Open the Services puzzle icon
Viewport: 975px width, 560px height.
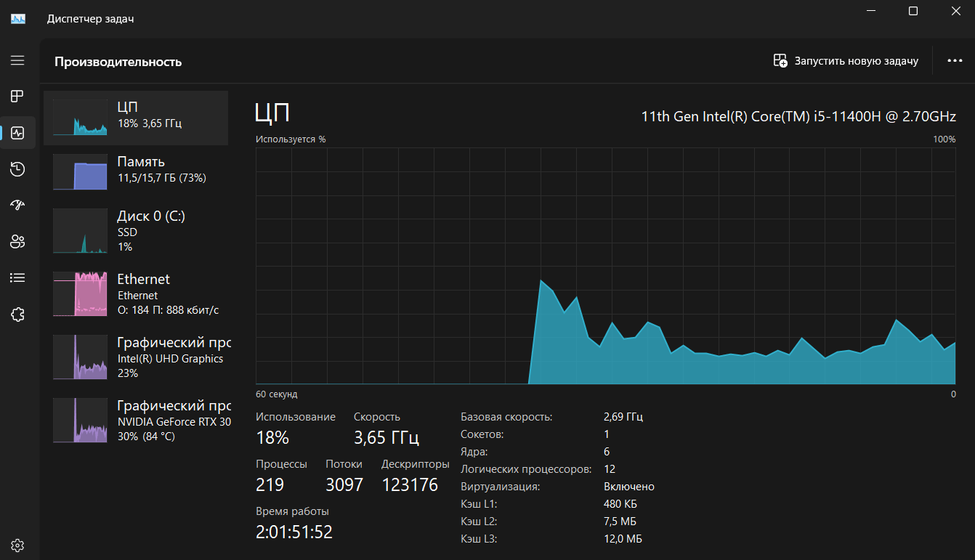click(x=17, y=314)
